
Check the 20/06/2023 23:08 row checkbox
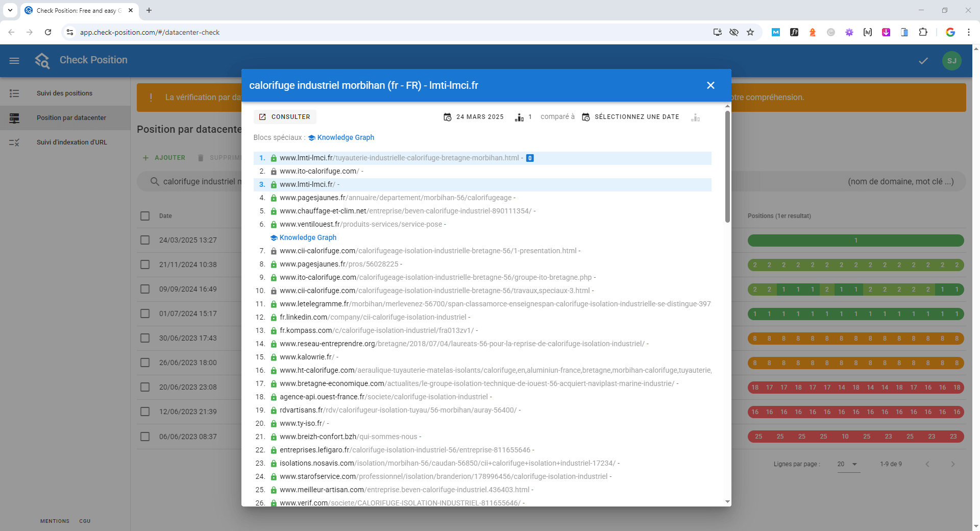(145, 387)
